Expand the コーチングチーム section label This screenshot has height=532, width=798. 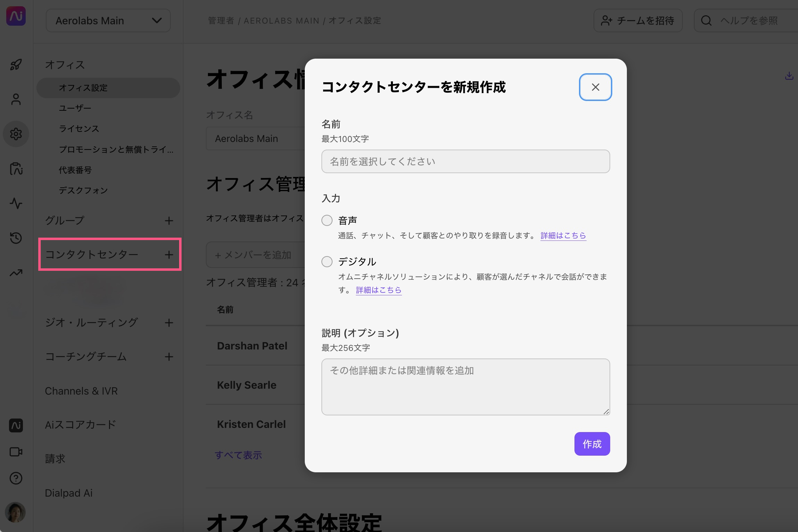click(86, 357)
